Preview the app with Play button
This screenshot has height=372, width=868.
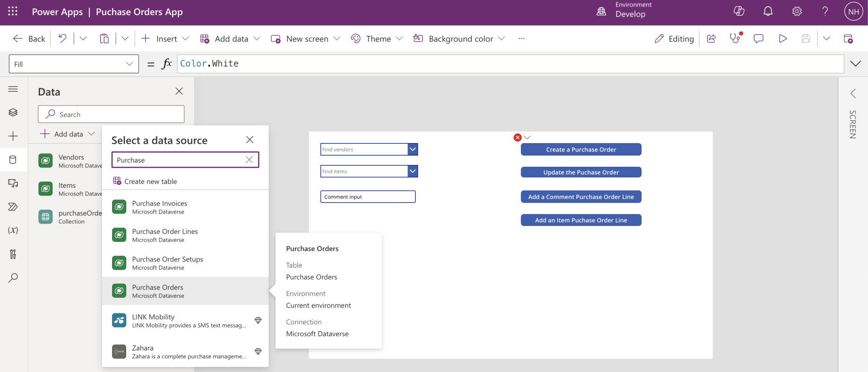[783, 39]
